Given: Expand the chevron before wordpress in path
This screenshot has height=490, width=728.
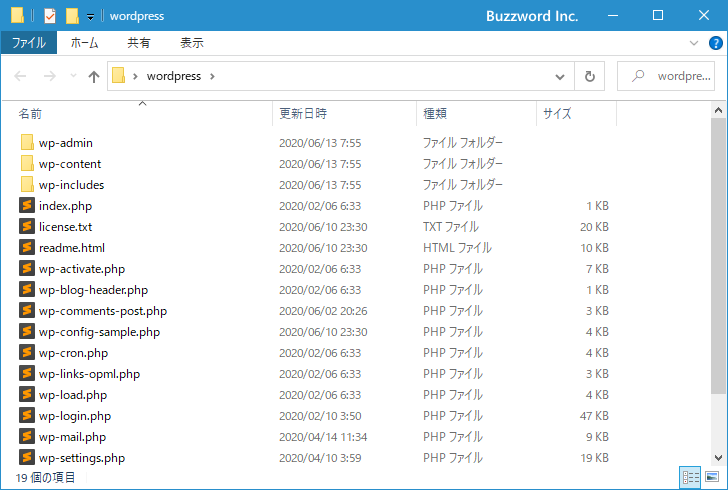Looking at the screenshot, I should pos(135,76).
